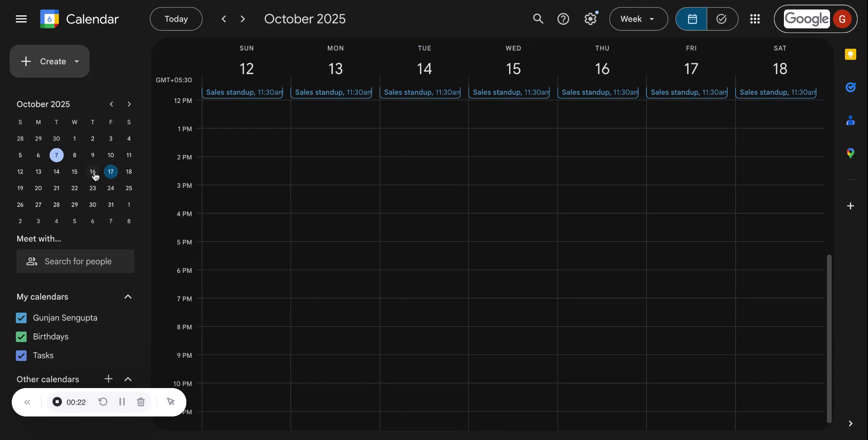Open calendar search
Viewport: 868px width, 440px height.
pos(538,19)
